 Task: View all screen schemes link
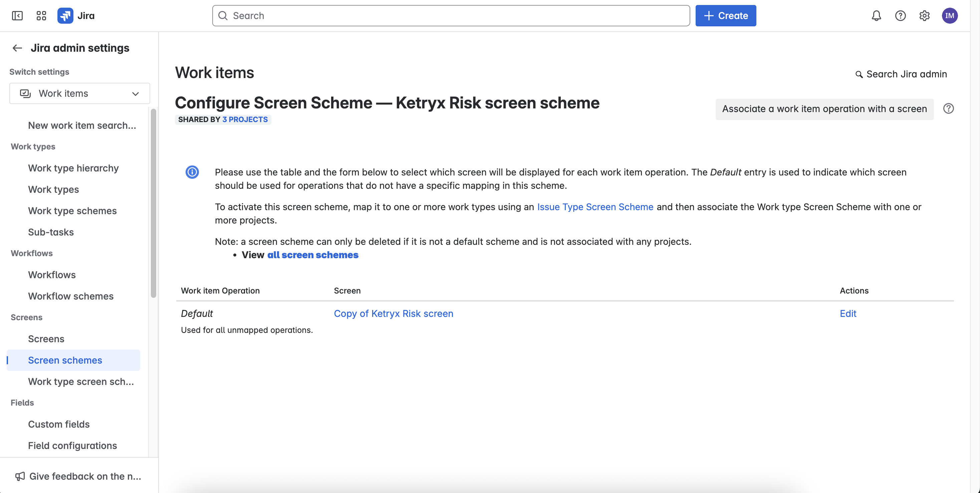[313, 255]
